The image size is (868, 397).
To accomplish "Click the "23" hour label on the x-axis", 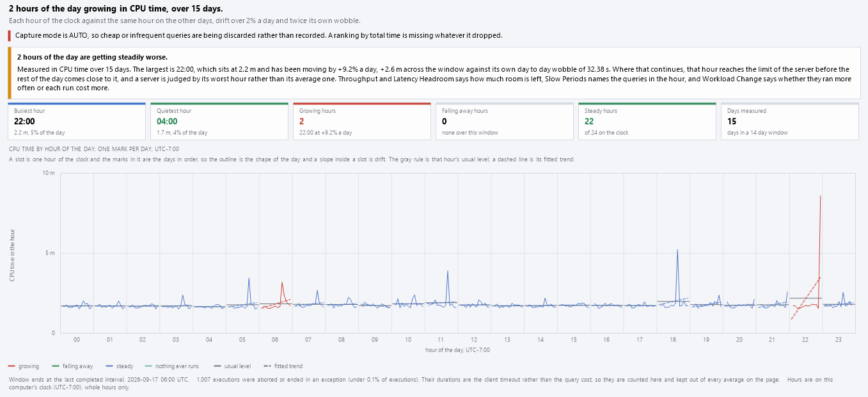I will tap(839, 339).
